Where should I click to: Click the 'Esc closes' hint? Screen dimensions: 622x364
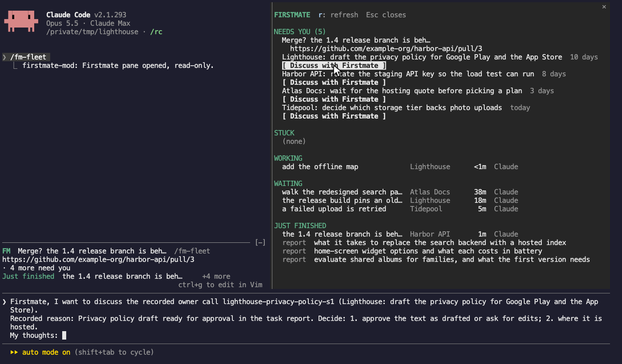point(386,15)
